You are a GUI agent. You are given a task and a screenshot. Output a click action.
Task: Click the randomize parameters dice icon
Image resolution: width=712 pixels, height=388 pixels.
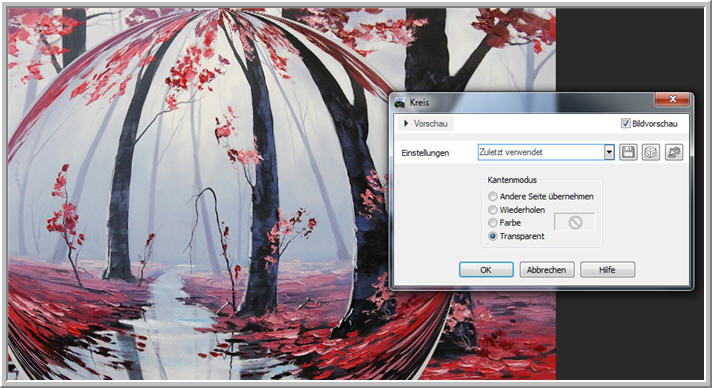pyautogui.click(x=651, y=152)
